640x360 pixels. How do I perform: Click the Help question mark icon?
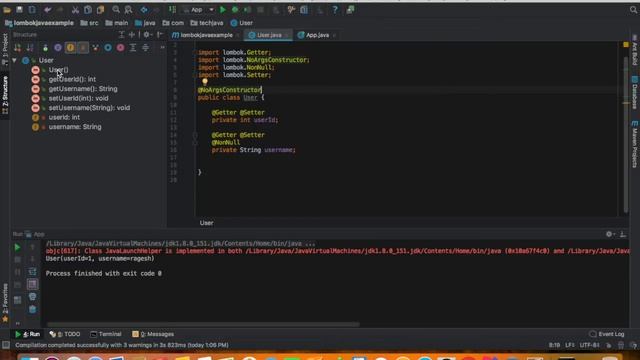click(x=335, y=10)
